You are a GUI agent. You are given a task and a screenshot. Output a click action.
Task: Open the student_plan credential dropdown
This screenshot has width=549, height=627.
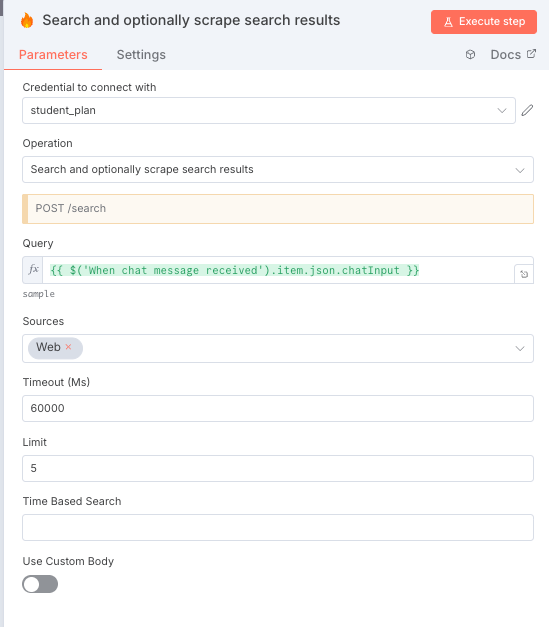tap(269, 110)
